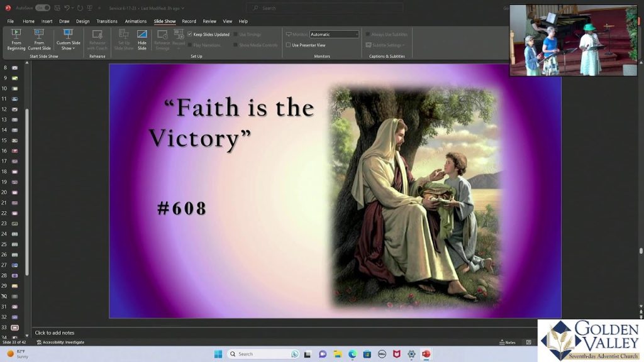Open the File menu
The height and width of the screenshot is (362, 644).
click(x=10, y=21)
